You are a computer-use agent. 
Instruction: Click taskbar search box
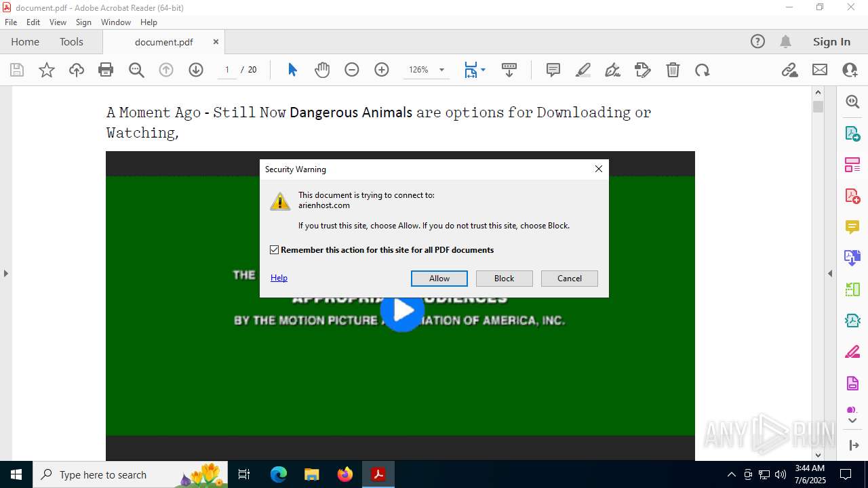click(130, 474)
